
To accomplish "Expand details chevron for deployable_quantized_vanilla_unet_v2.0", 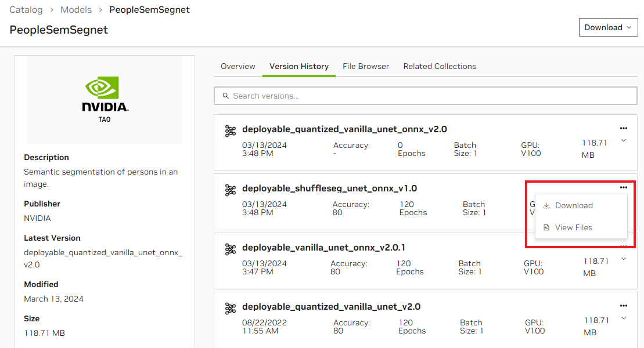I will (623, 318).
